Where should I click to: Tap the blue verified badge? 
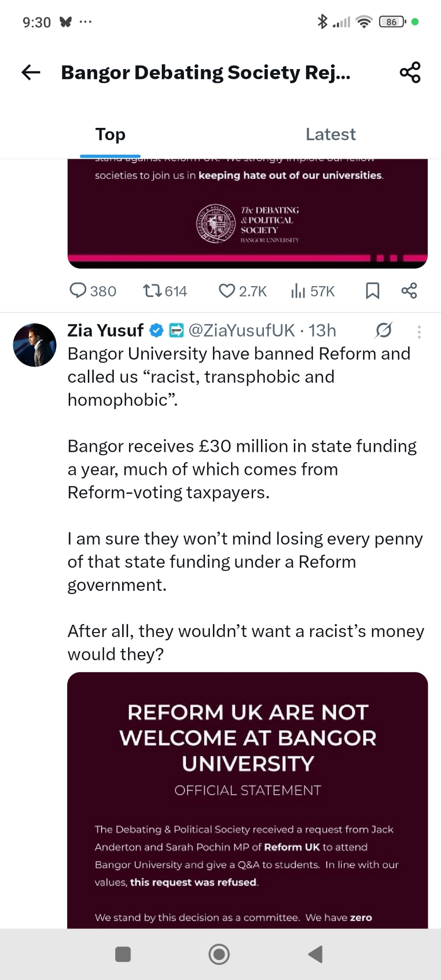click(x=156, y=331)
